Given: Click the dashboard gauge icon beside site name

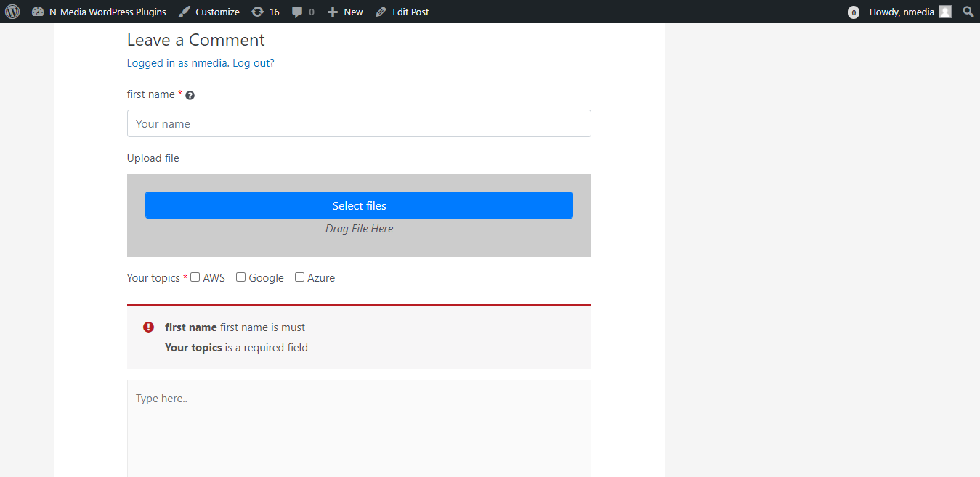Looking at the screenshot, I should (38, 12).
